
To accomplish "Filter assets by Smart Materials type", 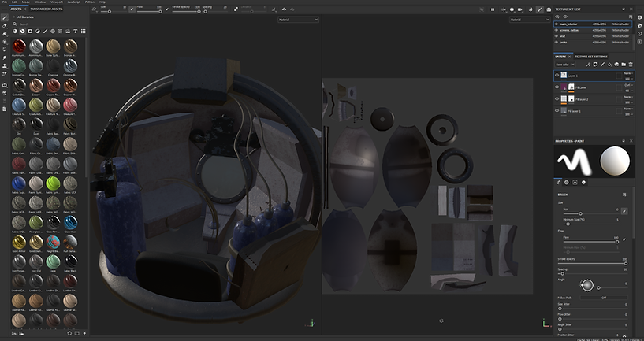I will (23, 32).
